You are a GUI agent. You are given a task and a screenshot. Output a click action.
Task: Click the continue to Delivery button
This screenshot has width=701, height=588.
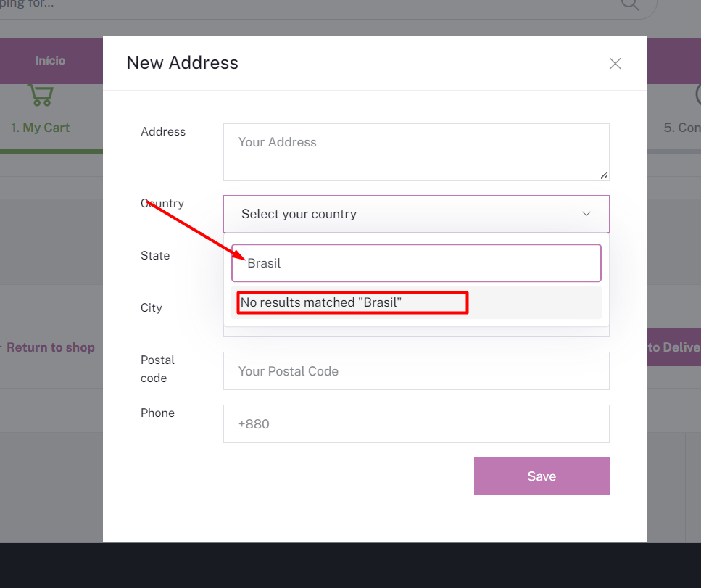(x=673, y=347)
